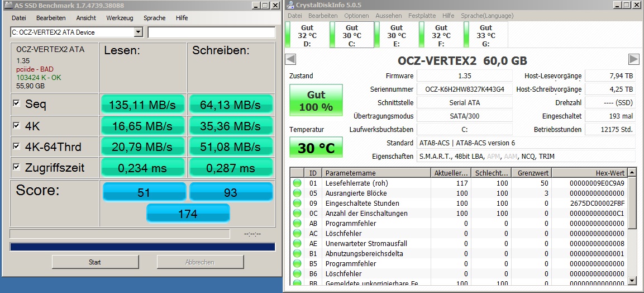Expand the C: OCZ-VERTEX2 drive dropdown
Image resolution: width=644 pixels, height=293 pixels.
[x=139, y=32]
